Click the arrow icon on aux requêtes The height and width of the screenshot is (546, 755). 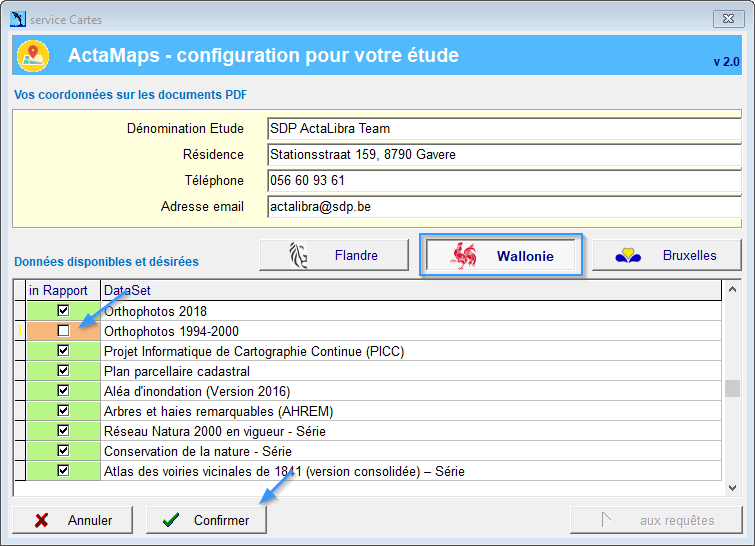pyautogui.click(x=606, y=520)
